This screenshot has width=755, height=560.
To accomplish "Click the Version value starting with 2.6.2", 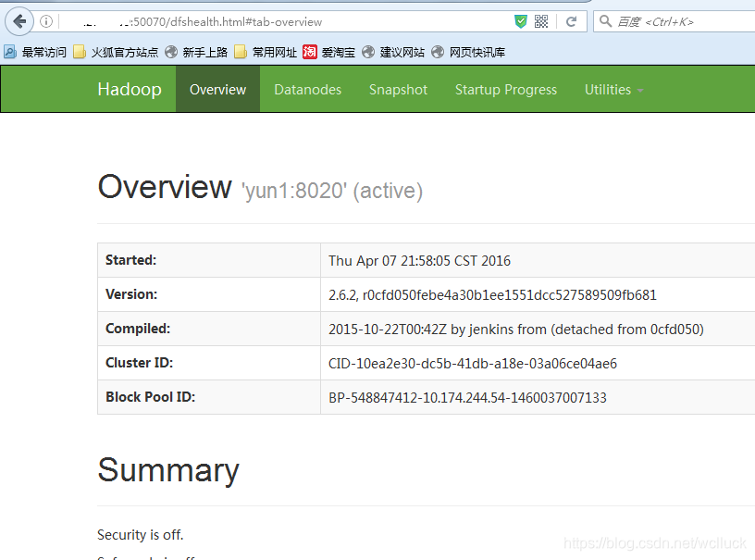I will pyautogui.click(x=492, y=294).
